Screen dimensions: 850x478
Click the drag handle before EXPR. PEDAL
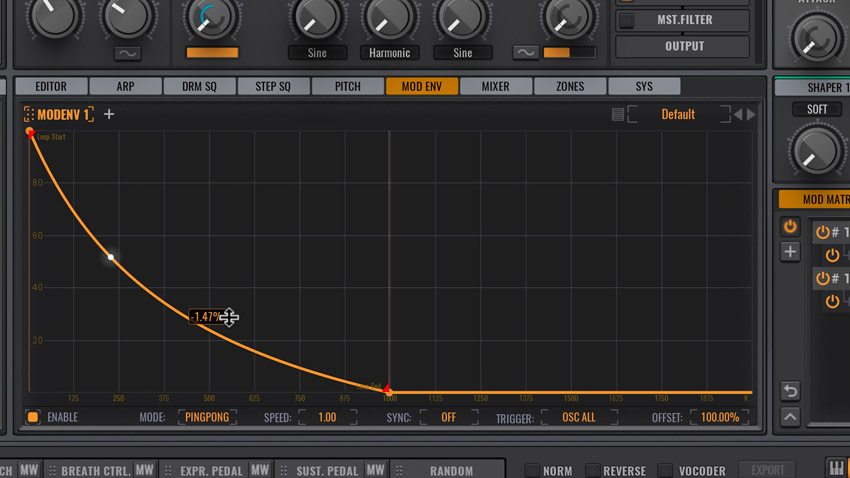169,470
